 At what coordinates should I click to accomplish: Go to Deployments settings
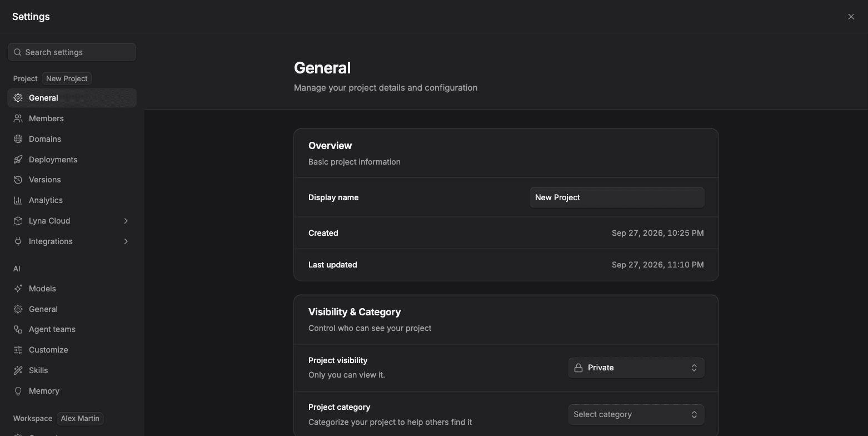[72, 160]
